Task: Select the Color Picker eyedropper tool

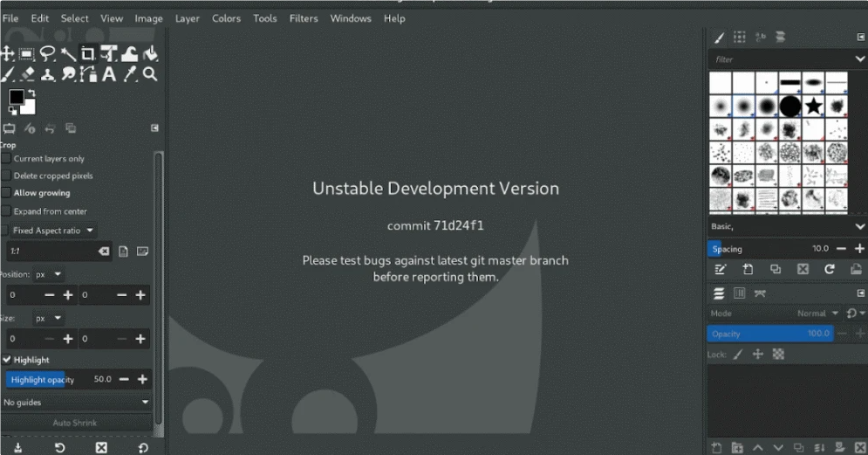Action: click(x=129, y=74)
